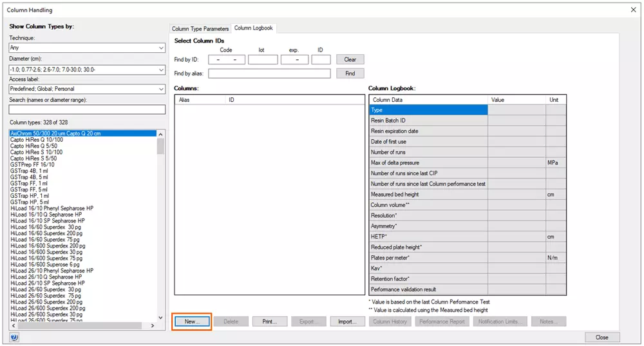Expand the Diameter (cm) dropdown
This screenshot has width=644, height=346.
click(x=87, y=69)
